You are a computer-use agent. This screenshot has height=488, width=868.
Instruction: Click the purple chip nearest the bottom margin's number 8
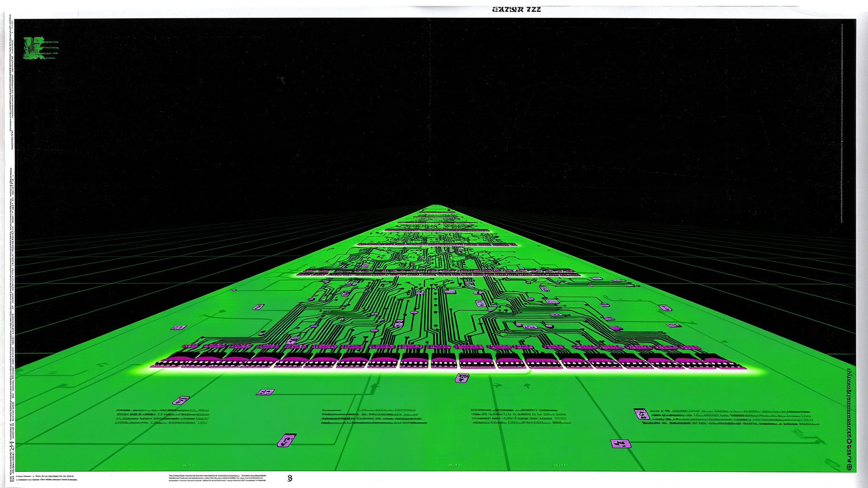click(287, 440)
